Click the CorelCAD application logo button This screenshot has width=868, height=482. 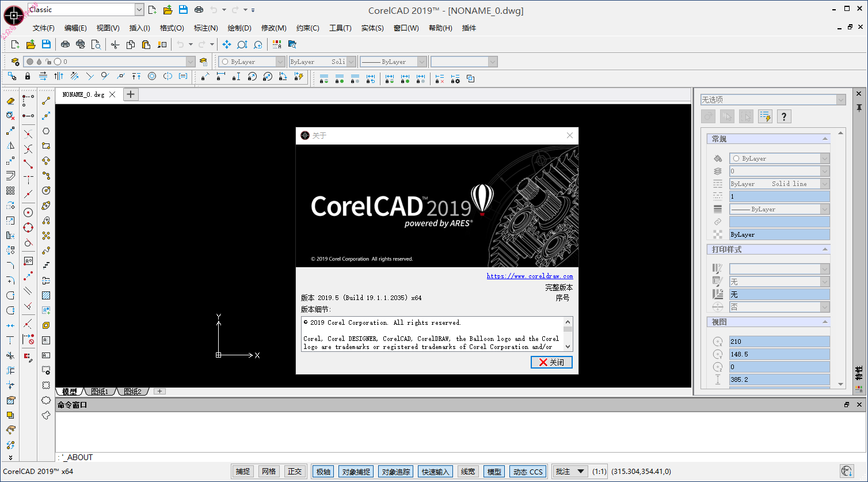pyautogui.click(x=14, y=16)
